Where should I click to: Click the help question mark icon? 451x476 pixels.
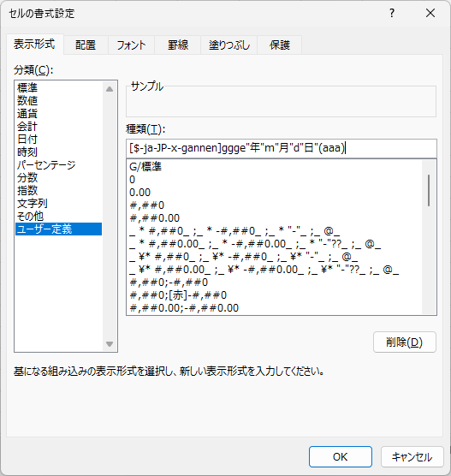(x=392, y=14)
